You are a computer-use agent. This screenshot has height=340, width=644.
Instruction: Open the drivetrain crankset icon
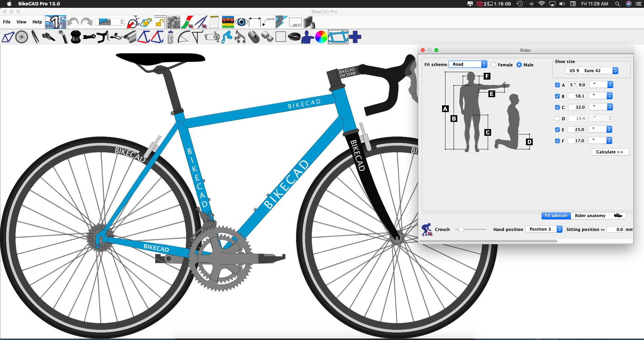click(212, 37)
